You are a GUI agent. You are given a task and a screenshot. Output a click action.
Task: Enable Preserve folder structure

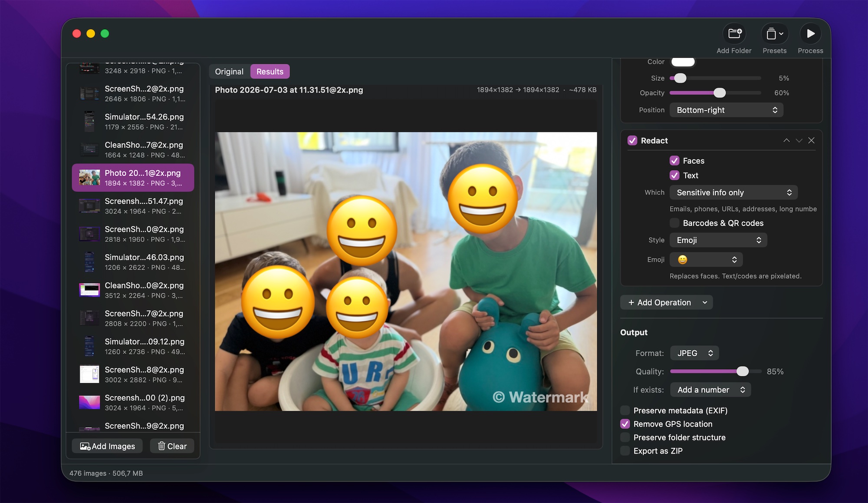(x=625, y=437)
